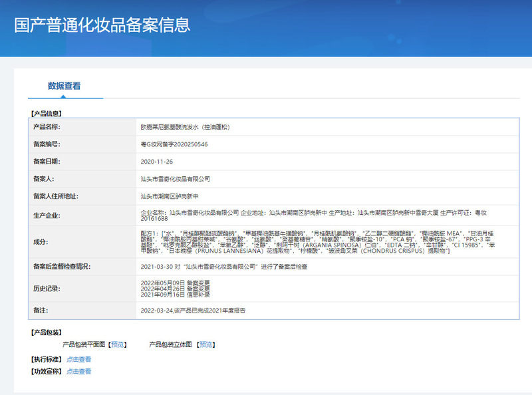Open 预览 link for 产品包装立体图
The image size is (532, 395).
pyautogui.click(x=207, y=344)
